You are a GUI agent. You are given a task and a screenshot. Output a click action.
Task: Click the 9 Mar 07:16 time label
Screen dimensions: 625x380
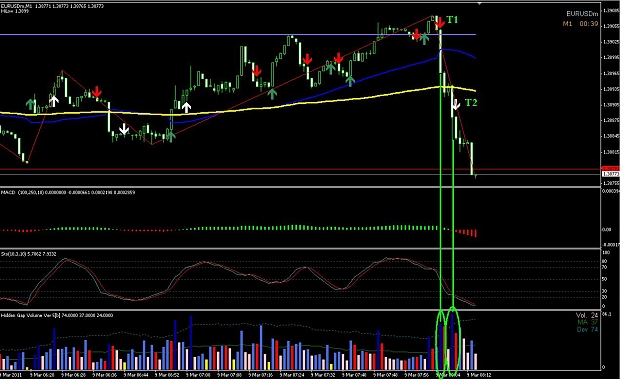click(261, 375)
